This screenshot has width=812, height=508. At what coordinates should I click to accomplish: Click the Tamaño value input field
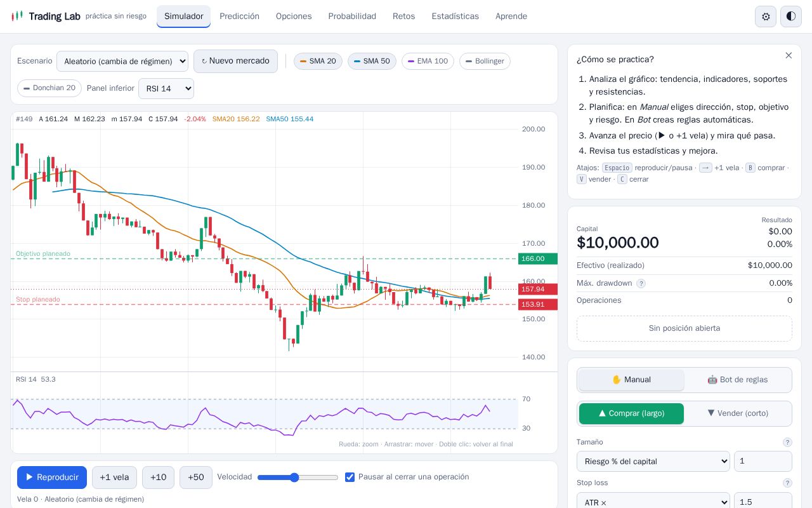763,462
